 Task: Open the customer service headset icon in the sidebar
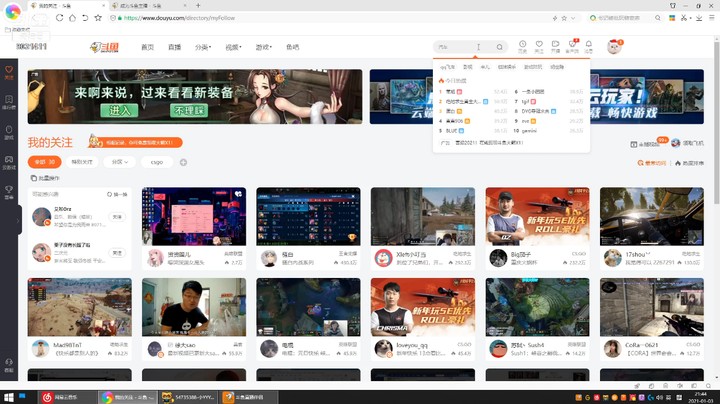pyautogui.click(x=9, y=365)
